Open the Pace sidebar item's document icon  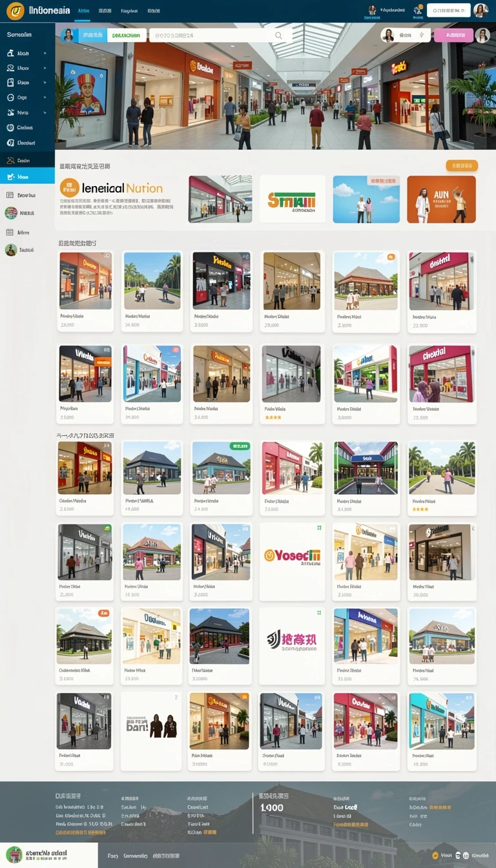(x=10, y=83)
